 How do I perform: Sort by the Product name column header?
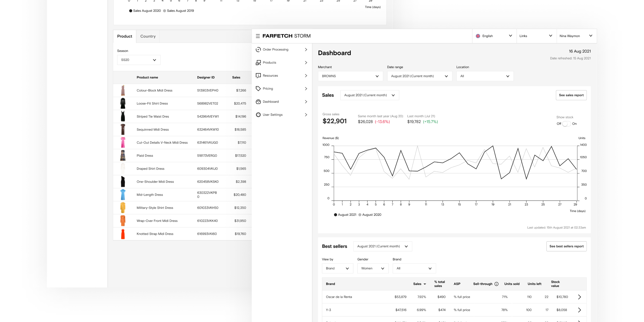click(147, 77)
